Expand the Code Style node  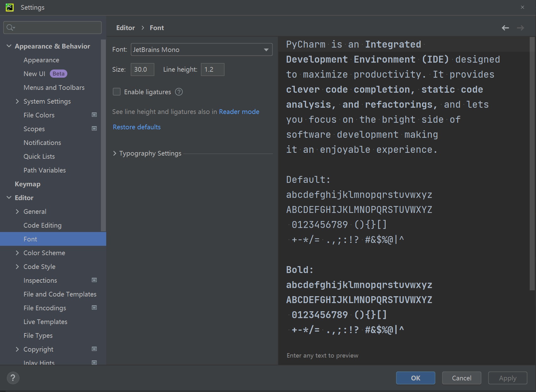click(x=17, y=266)
